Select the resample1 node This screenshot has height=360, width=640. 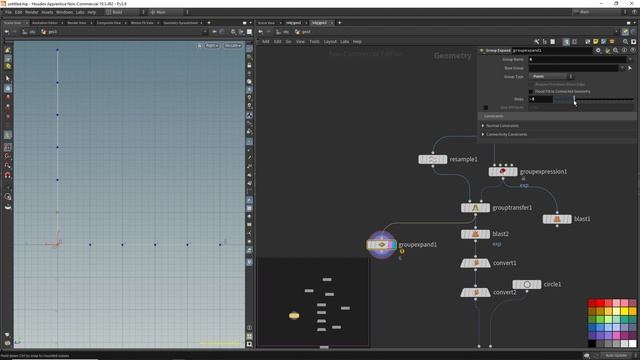pos(433,159)
